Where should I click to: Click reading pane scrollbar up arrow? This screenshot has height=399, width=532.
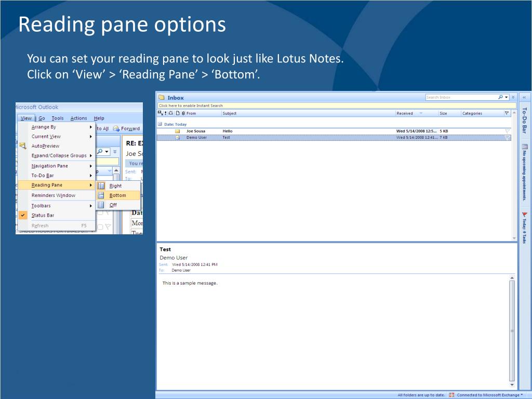(512, 278)
